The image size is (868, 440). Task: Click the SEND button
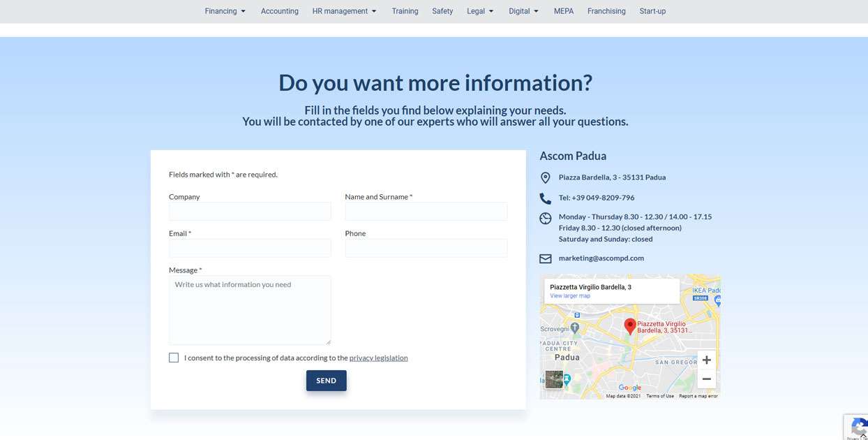pyautogui.click(x=326, y=381)
